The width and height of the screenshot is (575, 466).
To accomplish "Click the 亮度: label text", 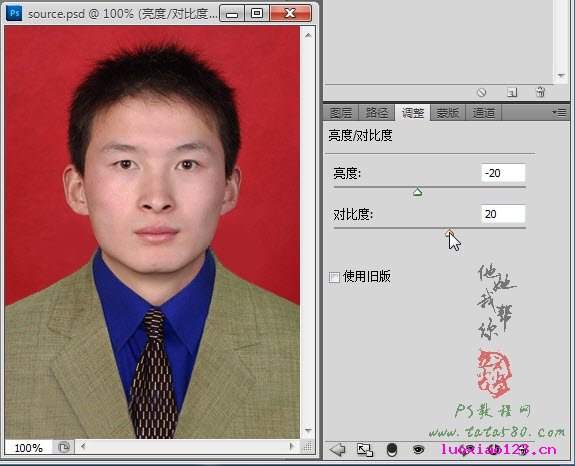I will (x=347, y=173).
